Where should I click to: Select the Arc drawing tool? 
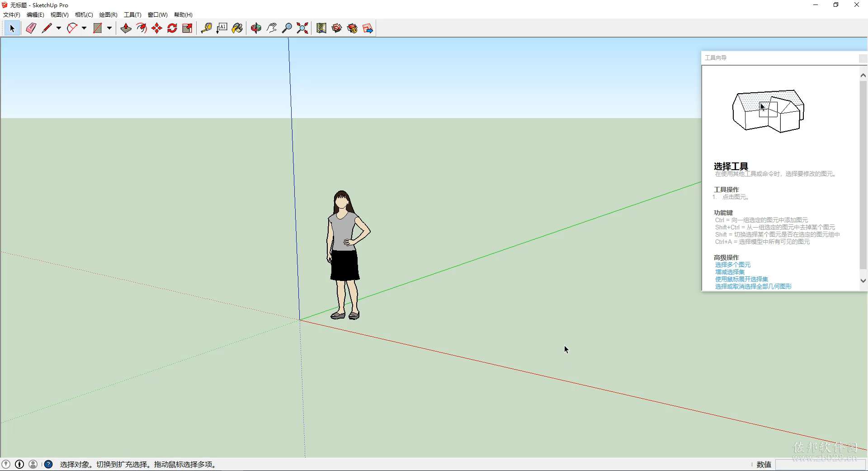pos(72,29)
